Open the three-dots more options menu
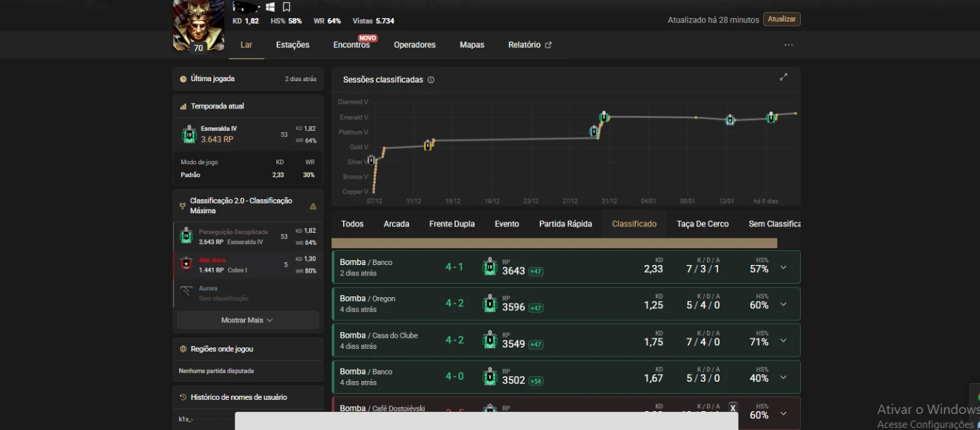Image resolution: width=980 pixels, height=430 pixels. pos(788,45)
